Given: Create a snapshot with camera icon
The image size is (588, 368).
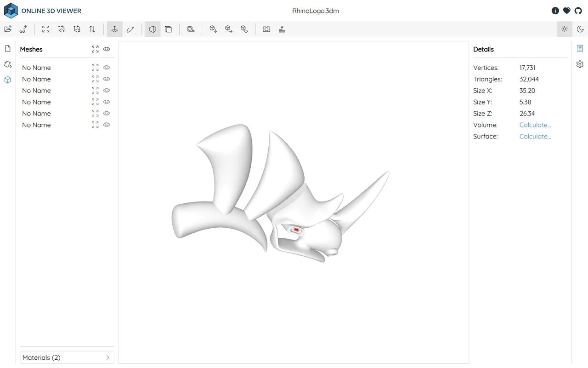Looking at the screenshot, I should tap(266, 29).
